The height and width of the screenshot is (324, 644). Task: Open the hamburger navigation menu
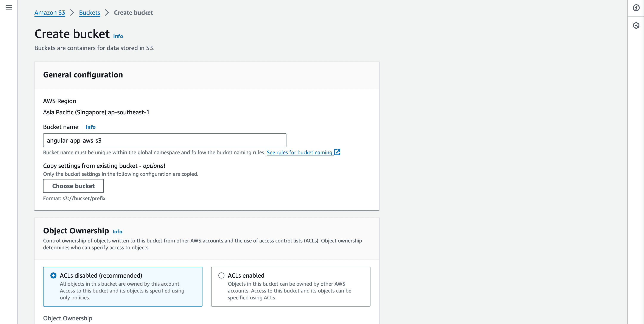pyautogui.click(x=8, y=8)
